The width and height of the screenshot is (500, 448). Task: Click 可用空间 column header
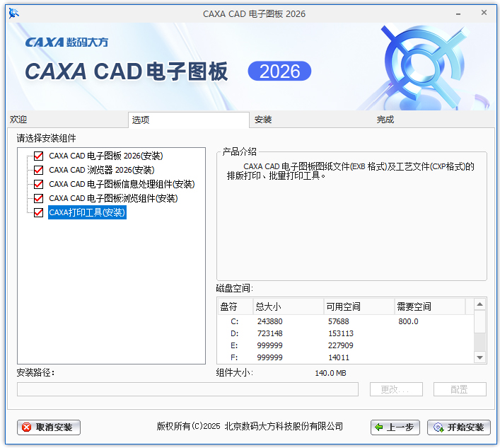(x=359, y=306)
